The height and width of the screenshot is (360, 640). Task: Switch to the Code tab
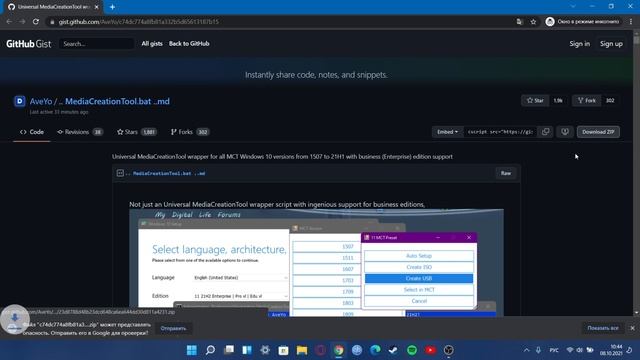click(x=32, y=132)
